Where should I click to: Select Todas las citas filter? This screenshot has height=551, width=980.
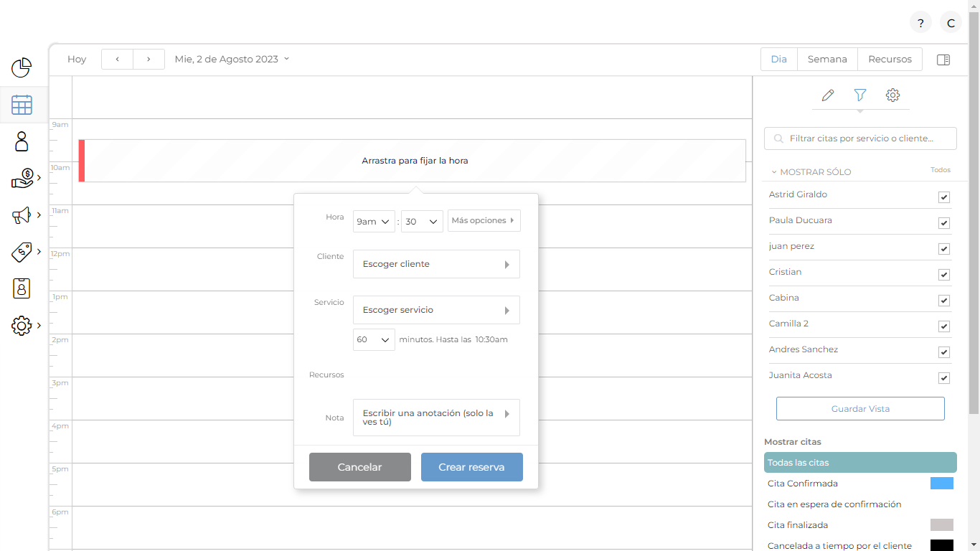pyautogui.click(x=860, y=463)
